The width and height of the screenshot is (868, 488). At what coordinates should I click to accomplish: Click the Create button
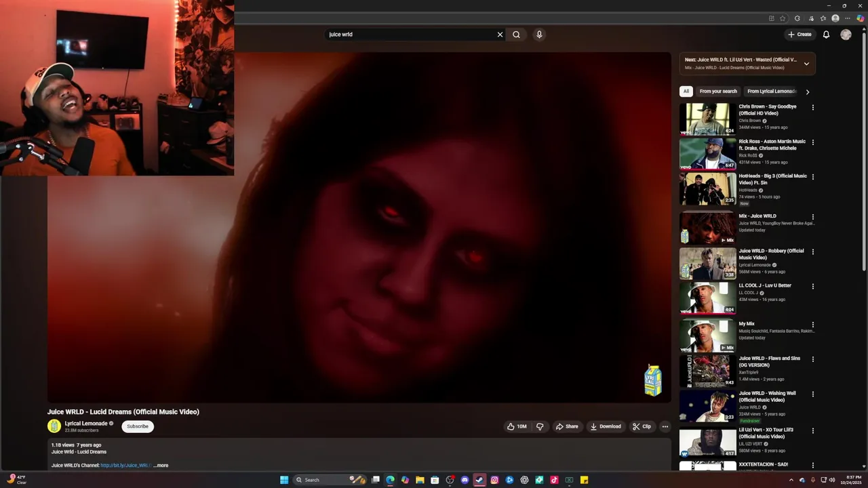(800, 35)
